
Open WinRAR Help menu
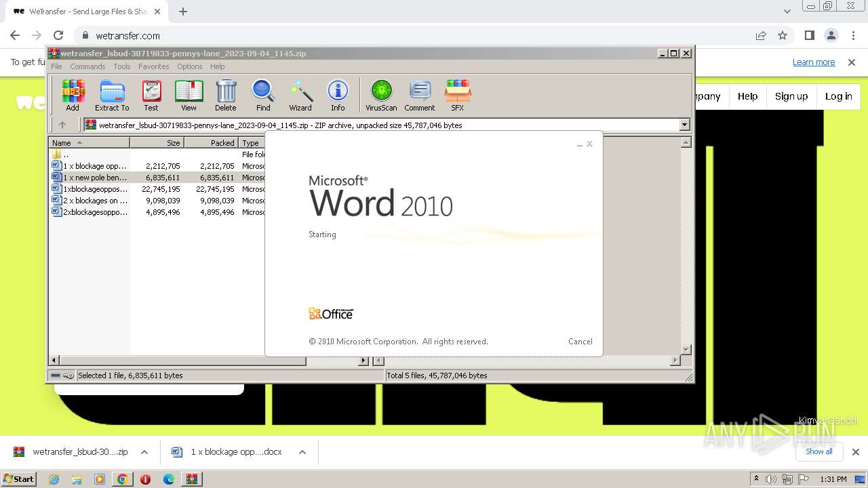click(x=217, y=66)
